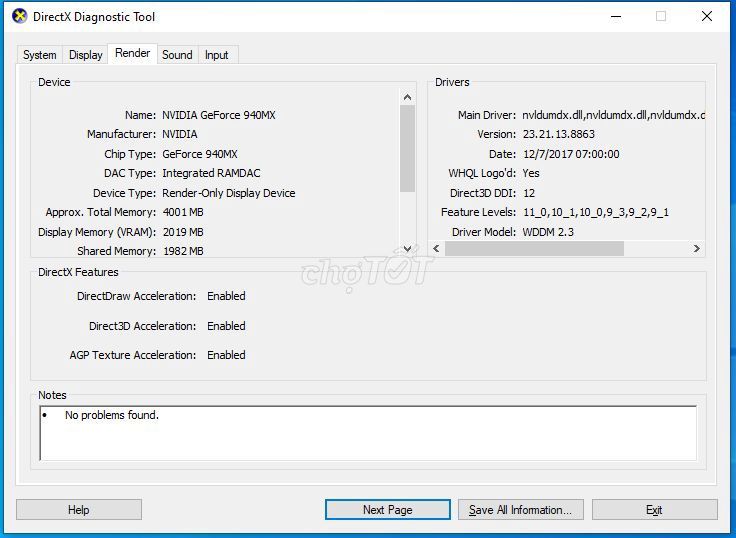
Task: Click the Manufacturer value NVIDIA
Action: (180, 134)
